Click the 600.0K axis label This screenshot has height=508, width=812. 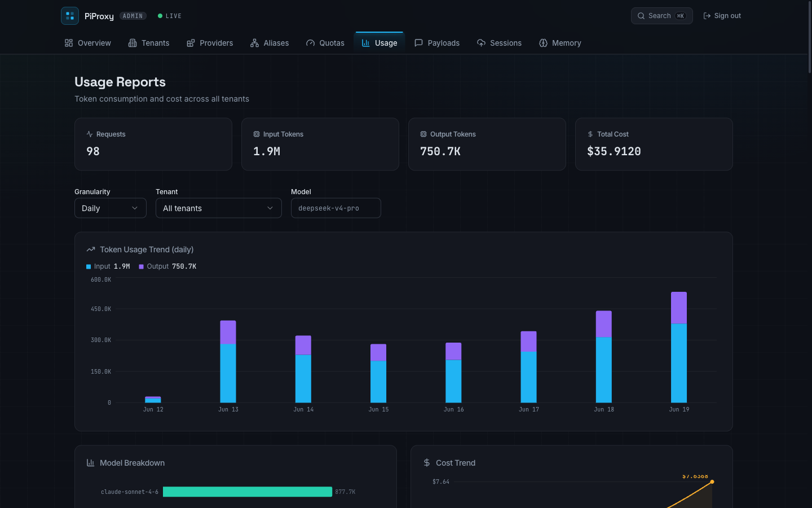(101, 279)
